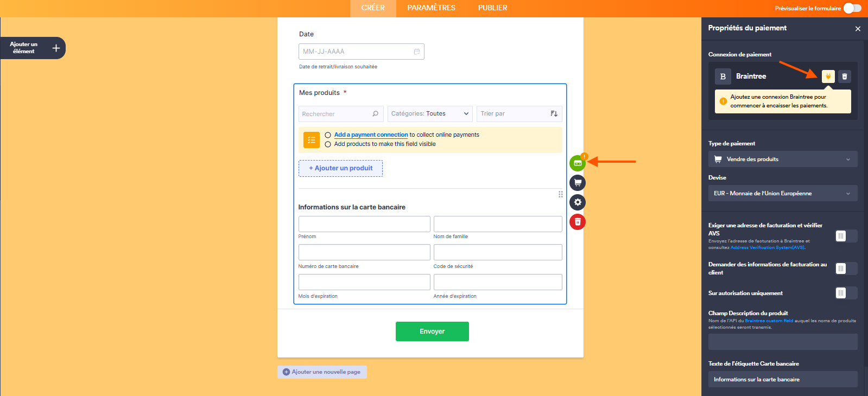Open the Catégories: Toutes dropdown
868x396 pixels.
click(x=429, y=114)
